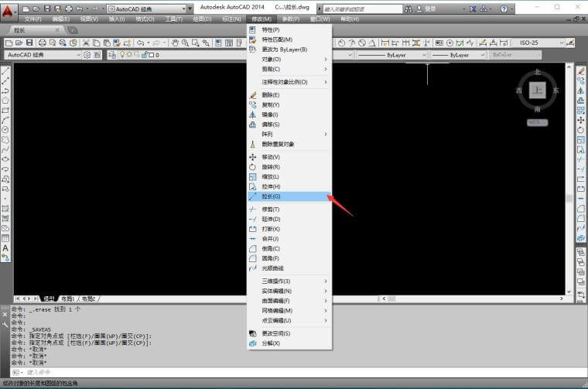Select the Line tool in Draw toolbar
This screenshot has width=588, height=389.
[x=5, y=71]
